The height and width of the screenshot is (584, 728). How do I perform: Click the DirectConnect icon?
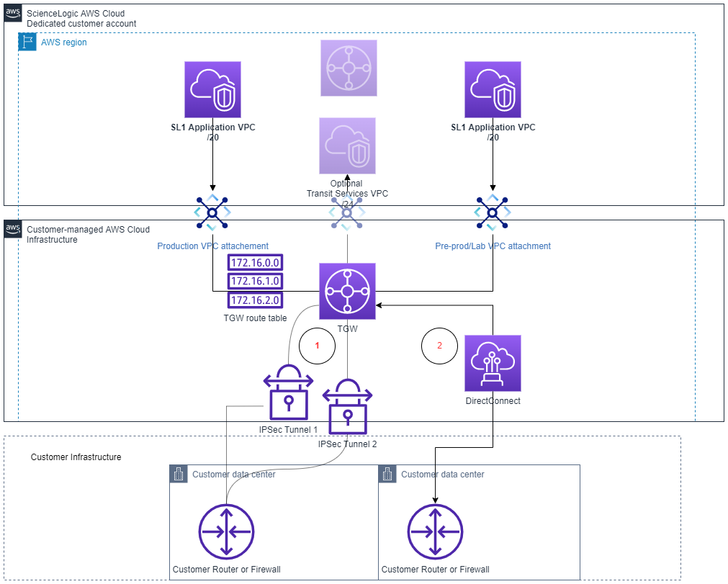(x=493, y=363)
